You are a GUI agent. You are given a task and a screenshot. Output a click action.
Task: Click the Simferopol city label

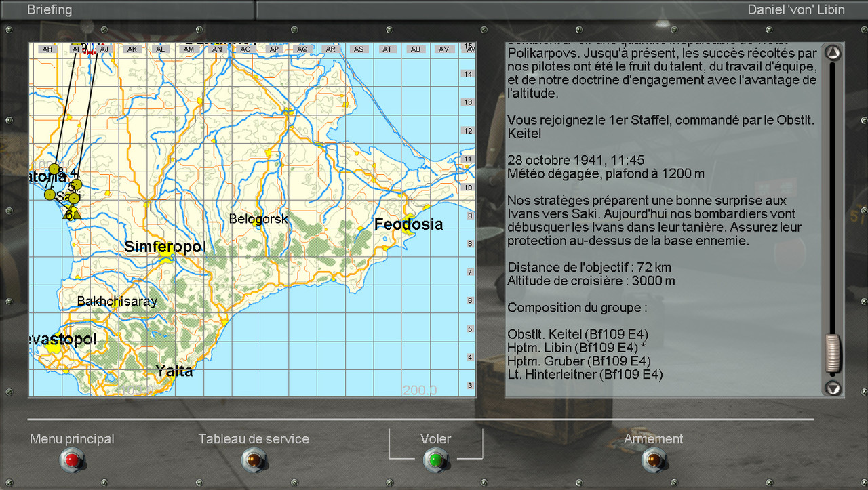[165, 246]
